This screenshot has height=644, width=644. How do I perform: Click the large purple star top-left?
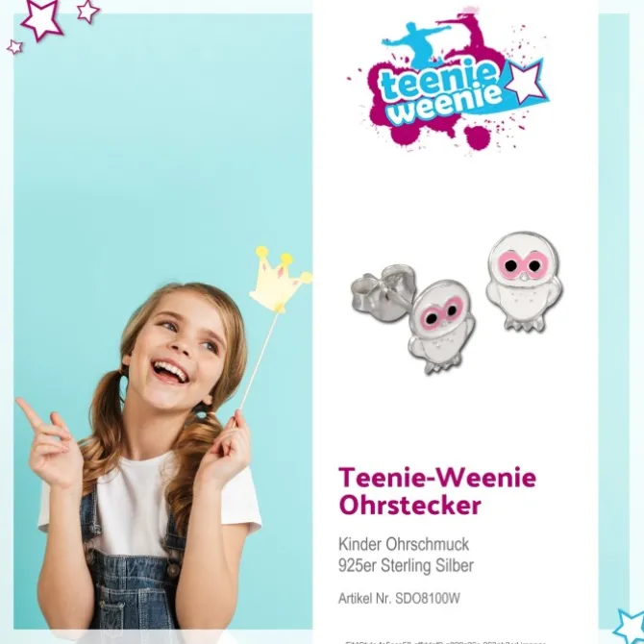click(42, 18)
